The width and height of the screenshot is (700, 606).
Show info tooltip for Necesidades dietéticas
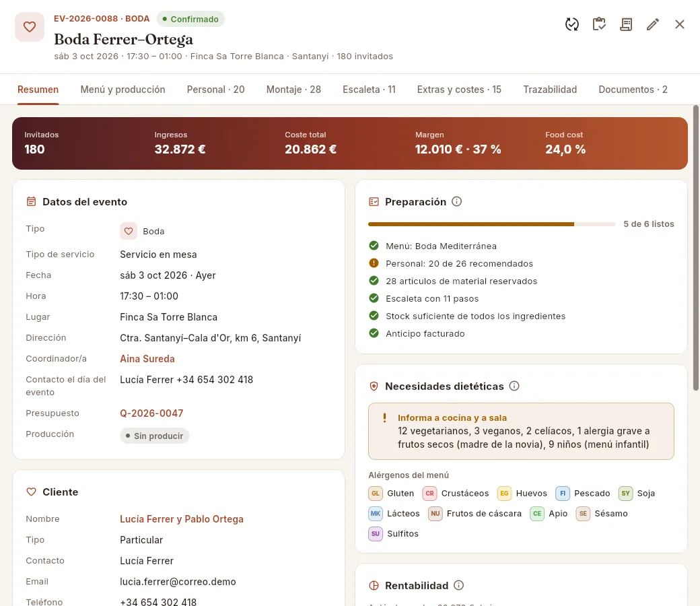tap(514, 386)
